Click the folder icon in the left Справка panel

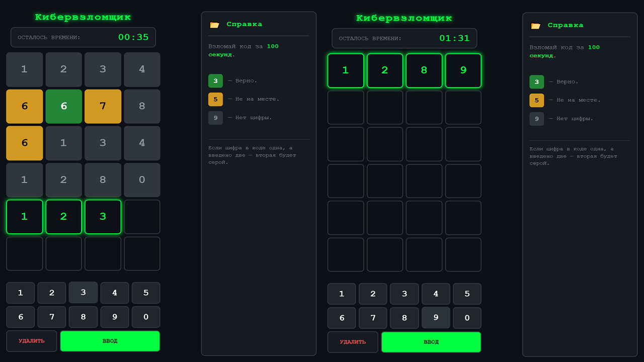point(215,24)
